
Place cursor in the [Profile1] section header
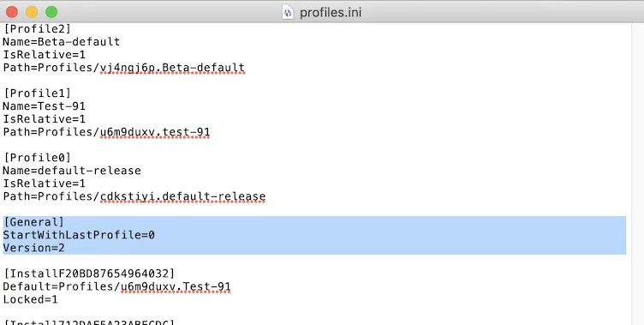pyautogui.click(x=37, y=93)
